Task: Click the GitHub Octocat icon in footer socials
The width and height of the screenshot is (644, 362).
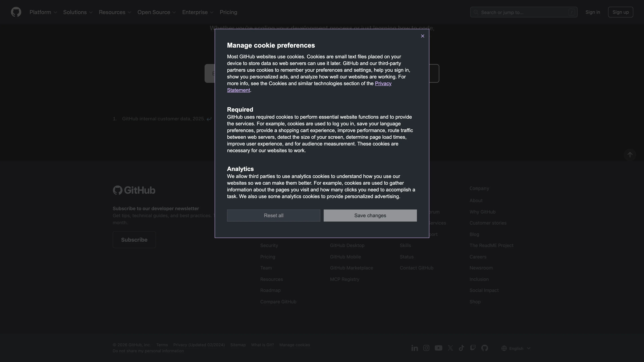Action: (x=485, y=348)
